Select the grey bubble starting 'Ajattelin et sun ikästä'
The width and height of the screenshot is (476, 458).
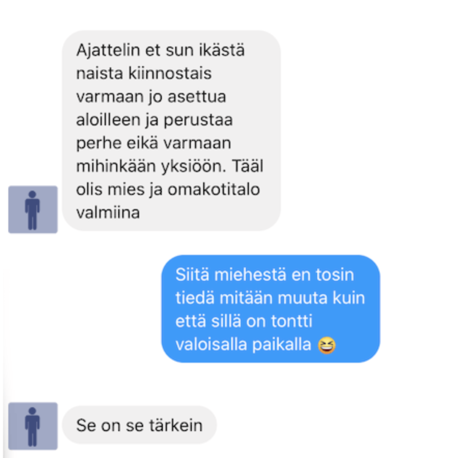point(172,131)
